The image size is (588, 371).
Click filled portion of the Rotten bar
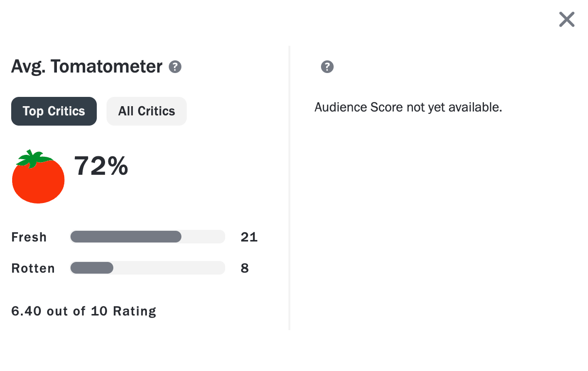[x=91, y=268]
